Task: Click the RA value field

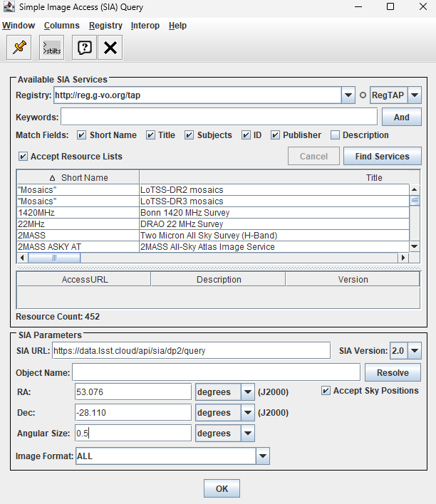Action: [x=133, y=392]
